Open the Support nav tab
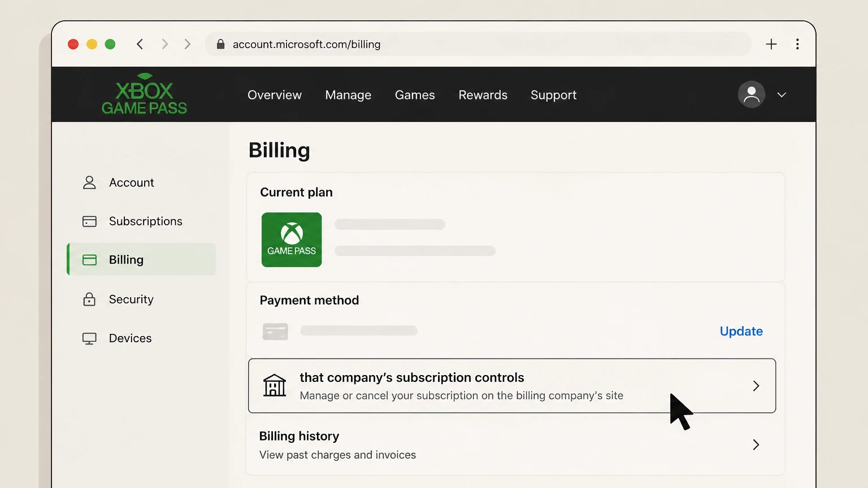 [x=554, y=95]
